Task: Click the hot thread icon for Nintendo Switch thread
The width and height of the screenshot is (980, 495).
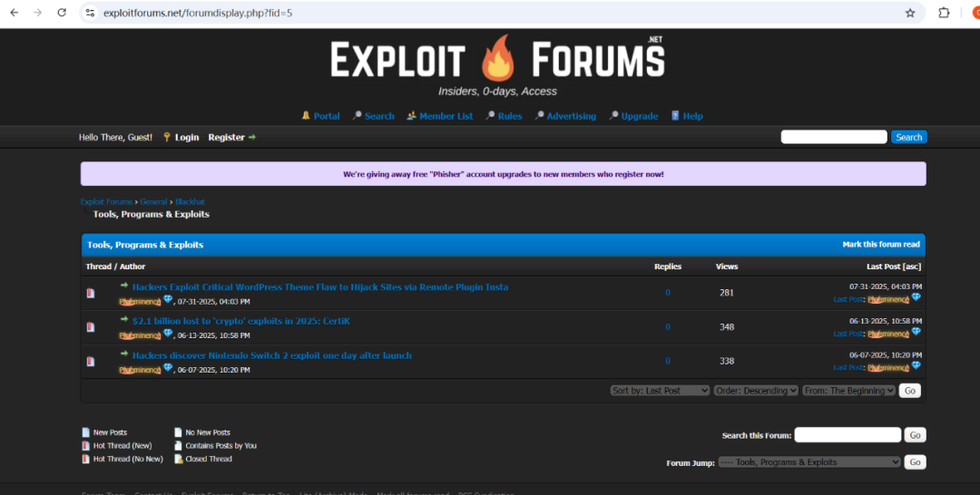Action: coord(91,361)
